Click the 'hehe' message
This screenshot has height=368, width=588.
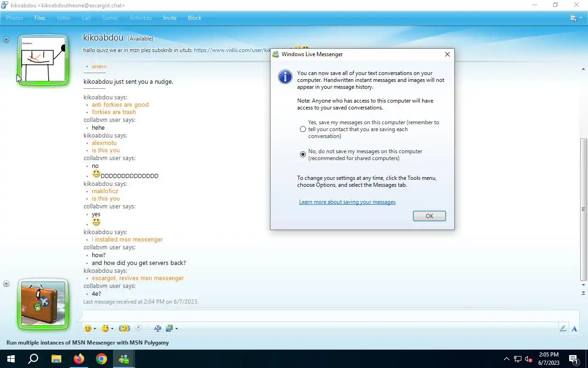coord(98,127)
